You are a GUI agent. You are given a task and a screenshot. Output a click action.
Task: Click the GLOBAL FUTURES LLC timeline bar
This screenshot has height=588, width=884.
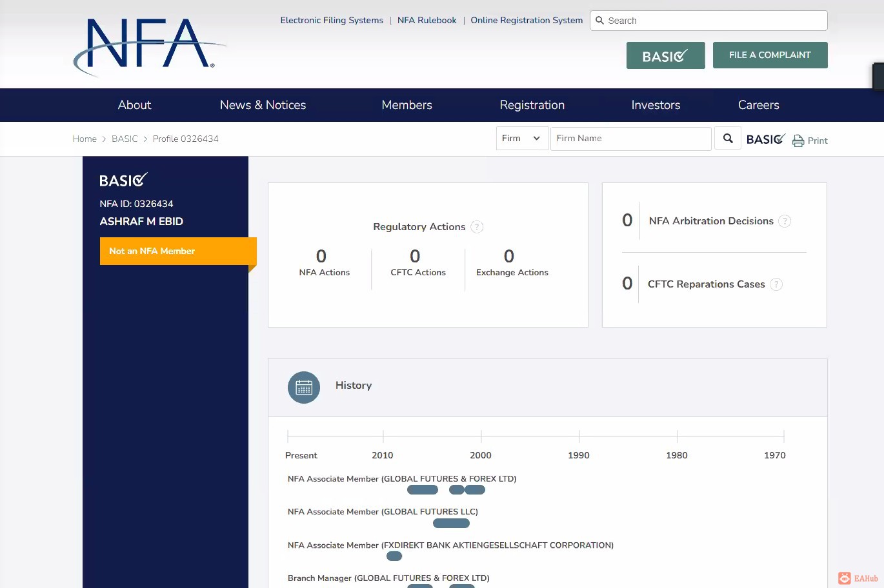point(451,523)
